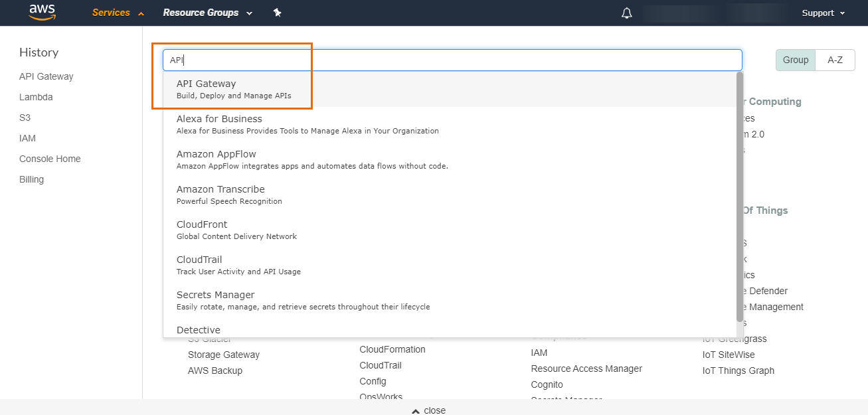Open Billing from History
This screenshot has height=415, width=868.
click(x=31, y=179)
